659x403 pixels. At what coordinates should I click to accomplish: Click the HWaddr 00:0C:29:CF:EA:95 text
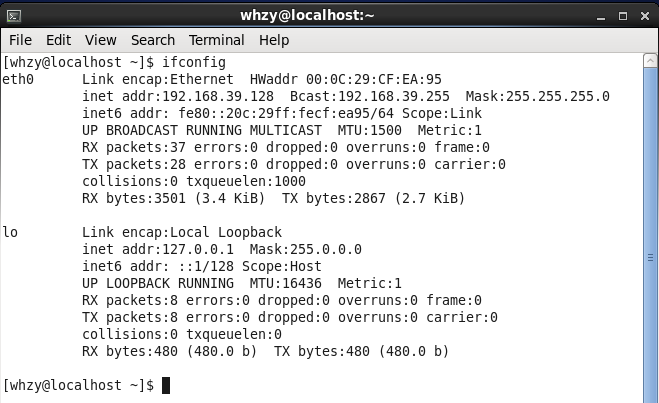point(345,79)
